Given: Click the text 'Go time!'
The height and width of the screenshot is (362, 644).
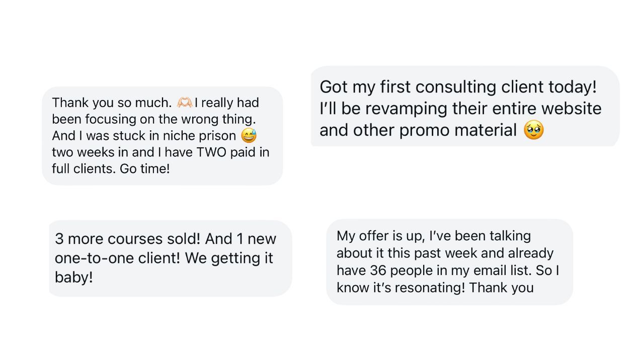Looking at the screenshot, I should pos(145,169).
